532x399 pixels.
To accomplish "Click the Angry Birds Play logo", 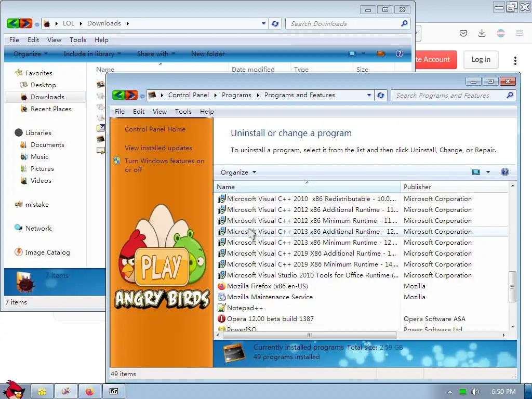I will (x=162, y=256).
